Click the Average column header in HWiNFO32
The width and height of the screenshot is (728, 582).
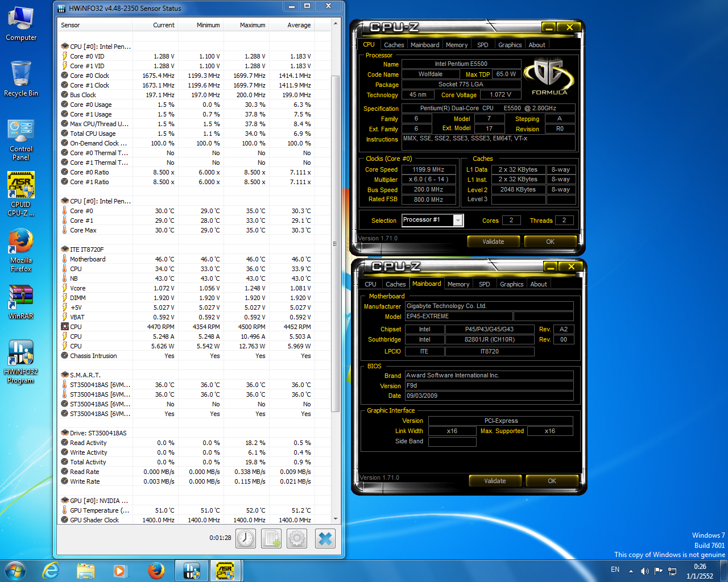[x=291, y=25]
